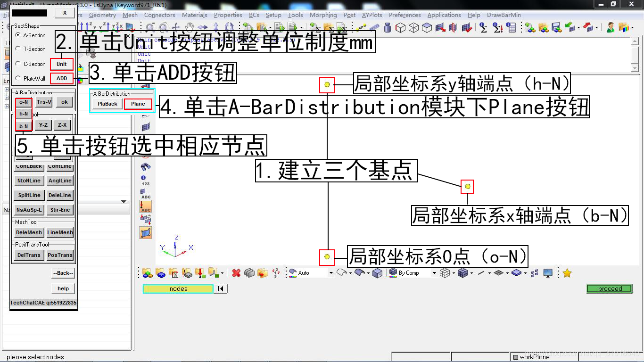
Task: Click the red X delete icon in display toolbar
Action: [236, 273]
